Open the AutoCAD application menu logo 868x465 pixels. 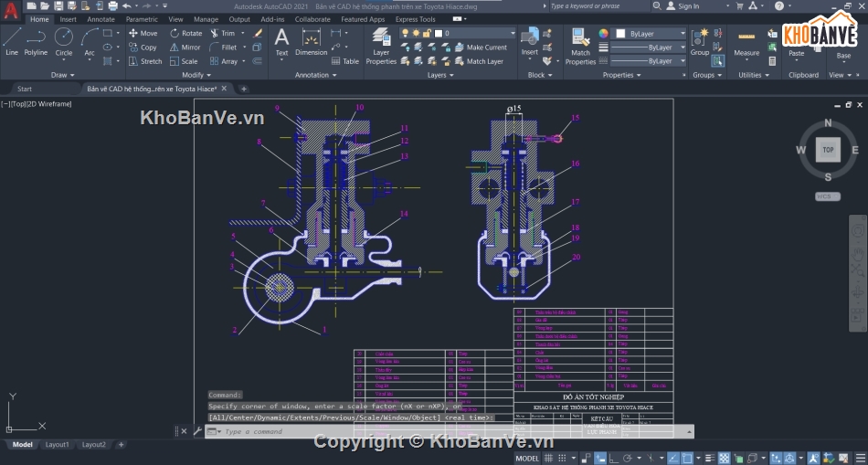click(10, 10)
